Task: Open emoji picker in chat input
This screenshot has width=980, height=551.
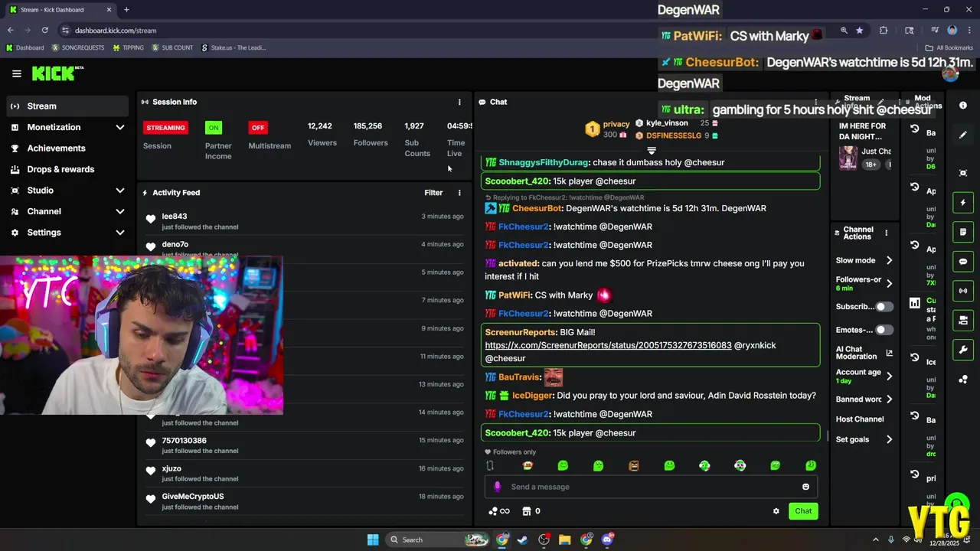Action: click(805, 487)
